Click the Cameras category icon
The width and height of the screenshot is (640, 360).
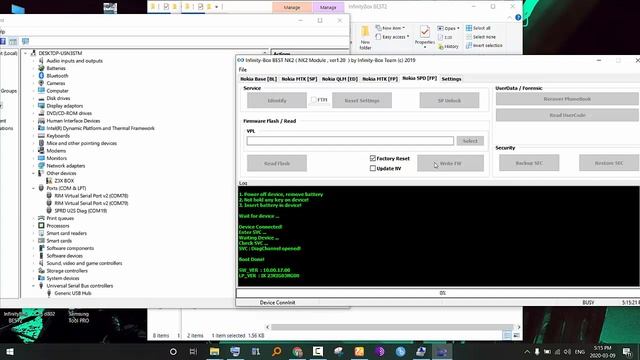click(x=41, y=83)
